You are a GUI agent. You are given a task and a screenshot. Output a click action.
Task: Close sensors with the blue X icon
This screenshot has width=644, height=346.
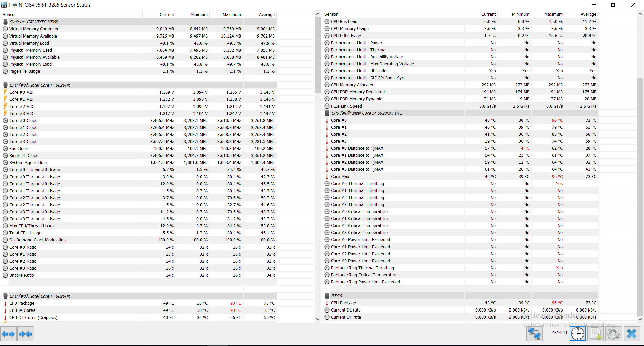click(x=632, y=334)
